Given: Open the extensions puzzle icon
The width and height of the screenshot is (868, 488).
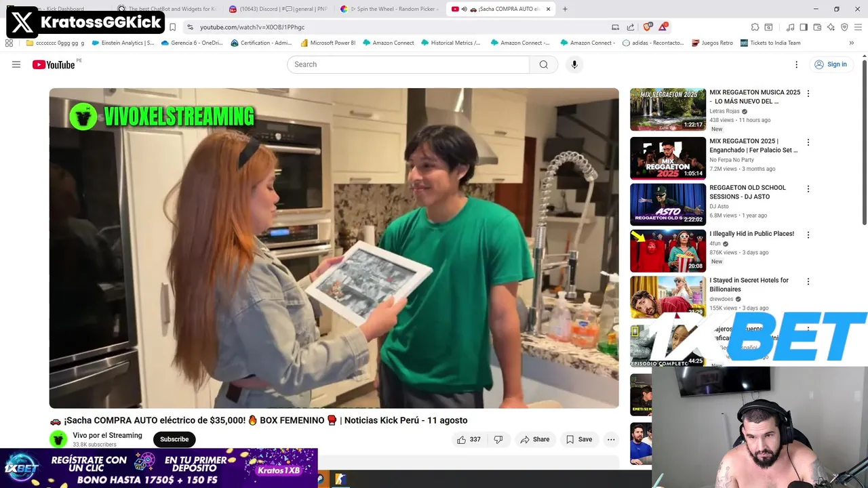Looking at the screenshot, I should tap(755, 27).
